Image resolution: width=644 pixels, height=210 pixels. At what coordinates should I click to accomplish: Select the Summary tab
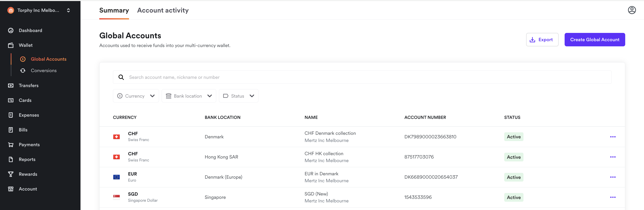pyautogui.click(x=114, y=10)
